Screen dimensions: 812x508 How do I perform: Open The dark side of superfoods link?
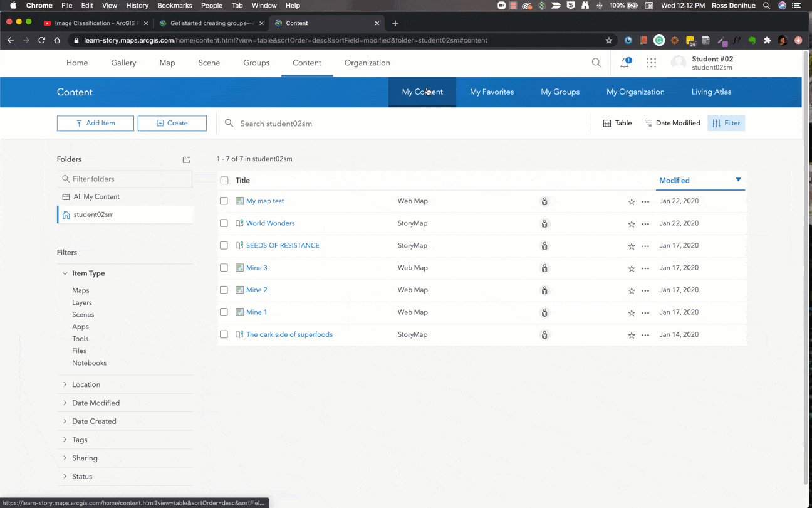289,335
